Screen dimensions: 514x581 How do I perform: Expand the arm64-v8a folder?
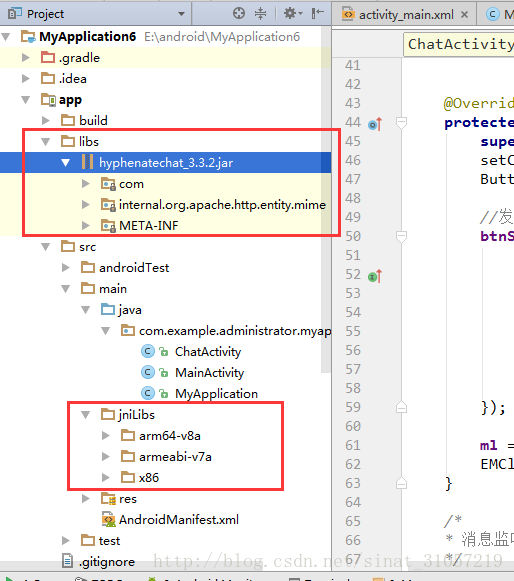point(106,436)
